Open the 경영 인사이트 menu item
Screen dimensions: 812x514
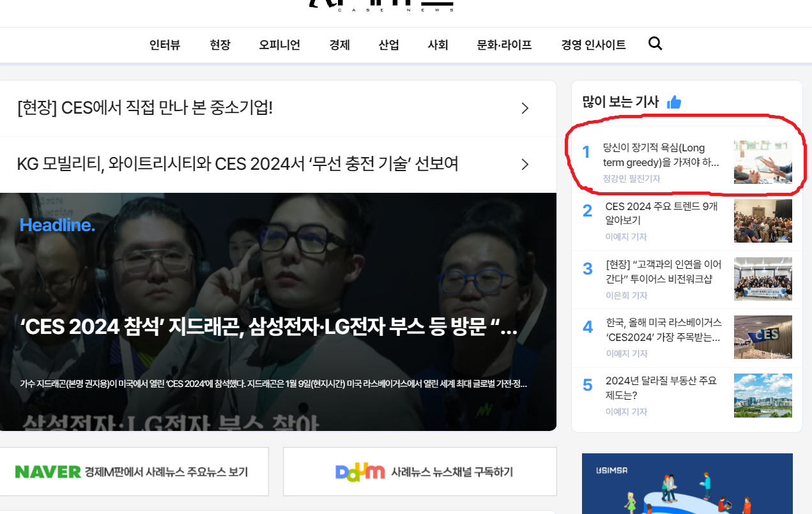click(x=593, y=45)
